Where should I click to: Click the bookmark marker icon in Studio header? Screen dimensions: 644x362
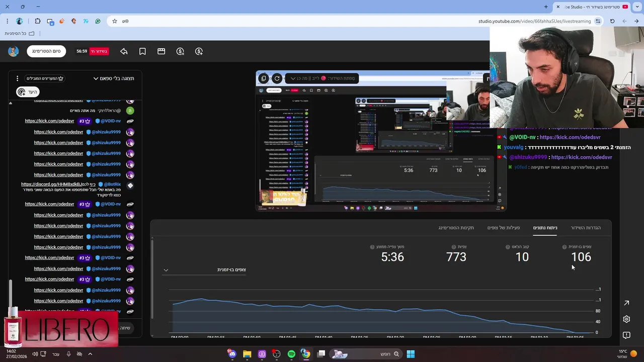[142, 51]
